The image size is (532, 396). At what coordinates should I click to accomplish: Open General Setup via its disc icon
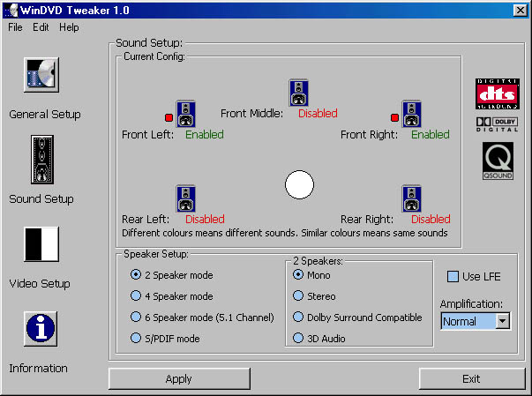click(41, 75)
